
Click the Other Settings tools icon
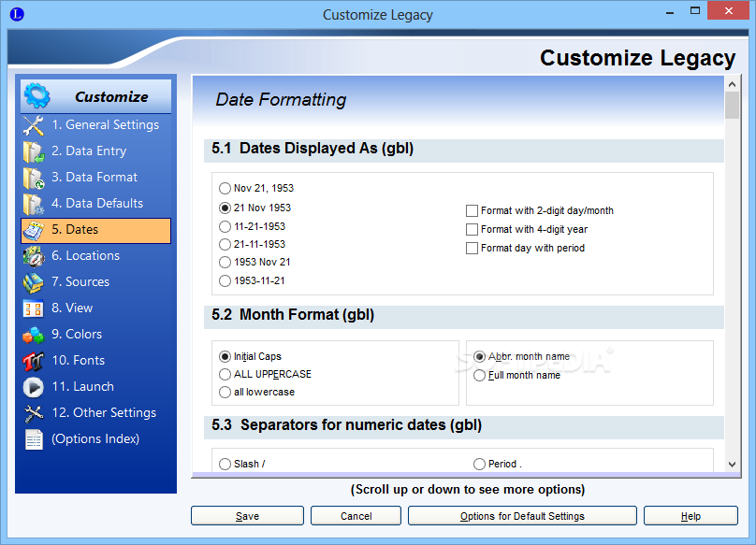[x=34, y=413]
